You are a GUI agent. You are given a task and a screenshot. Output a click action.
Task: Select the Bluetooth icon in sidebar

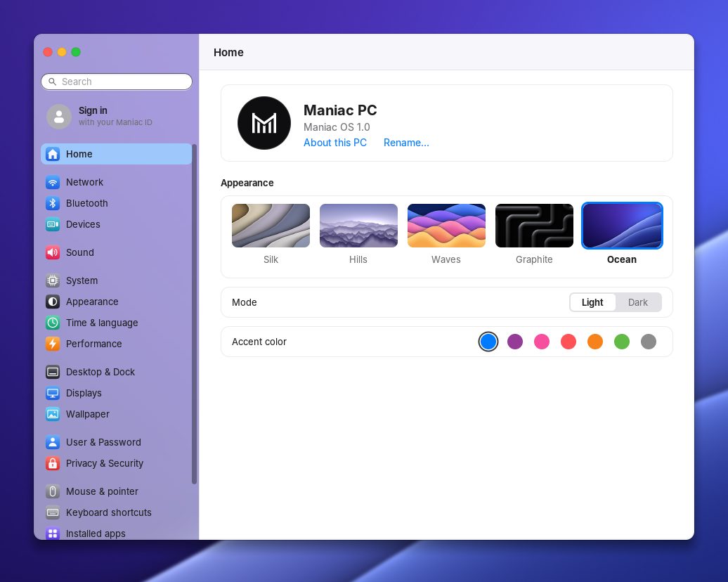pos(53,203)
